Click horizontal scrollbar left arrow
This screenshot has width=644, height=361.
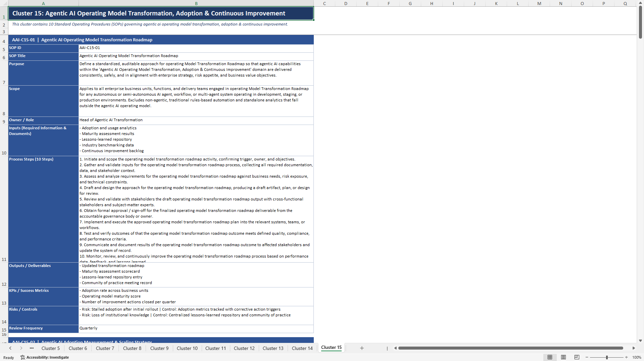click(395, 348)
